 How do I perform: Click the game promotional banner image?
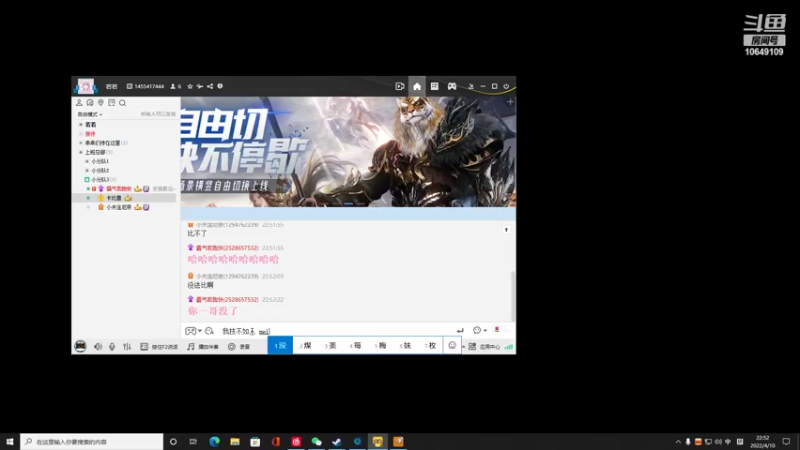348,152
